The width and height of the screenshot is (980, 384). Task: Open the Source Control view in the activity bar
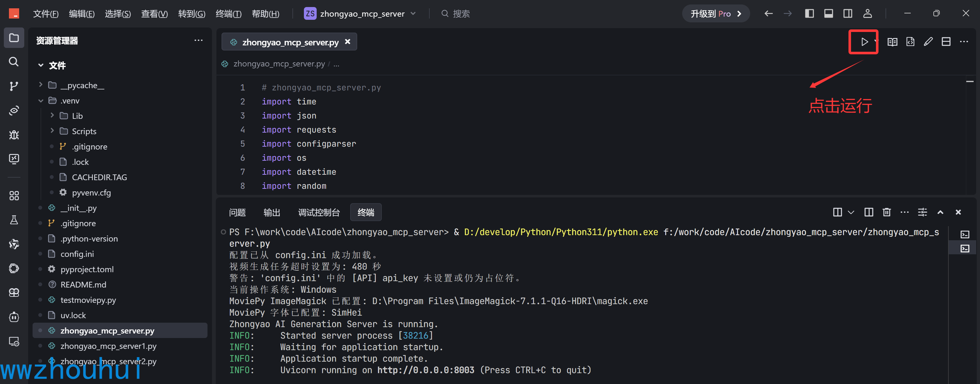coord(14,86)
